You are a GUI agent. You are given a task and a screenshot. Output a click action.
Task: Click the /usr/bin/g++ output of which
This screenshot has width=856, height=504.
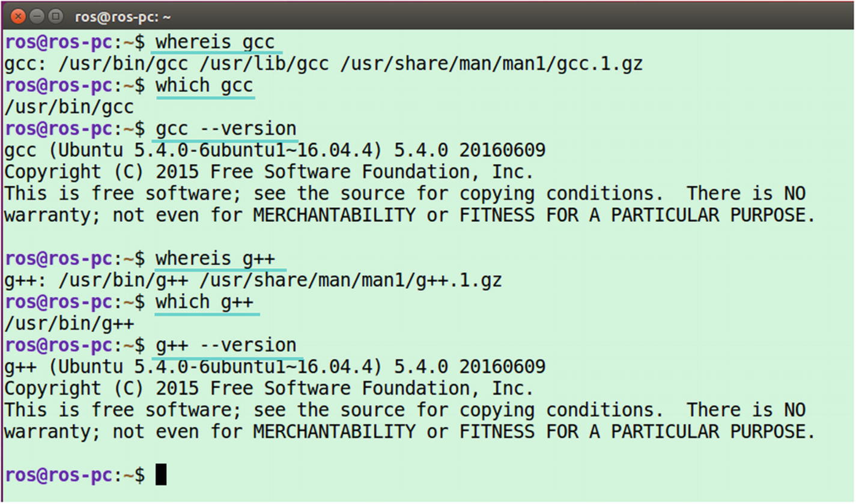pos(69,323)
